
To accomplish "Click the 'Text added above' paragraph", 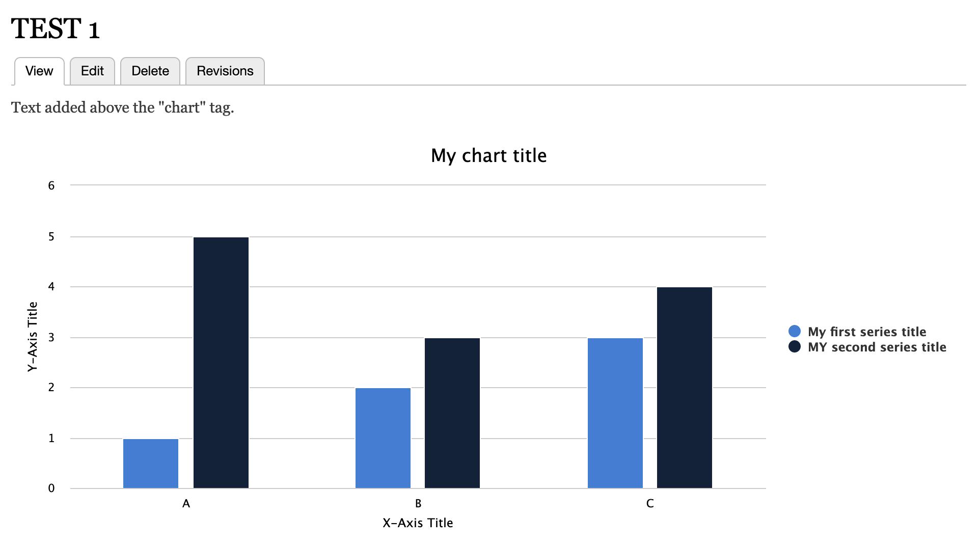I will (x=122, y=107).
